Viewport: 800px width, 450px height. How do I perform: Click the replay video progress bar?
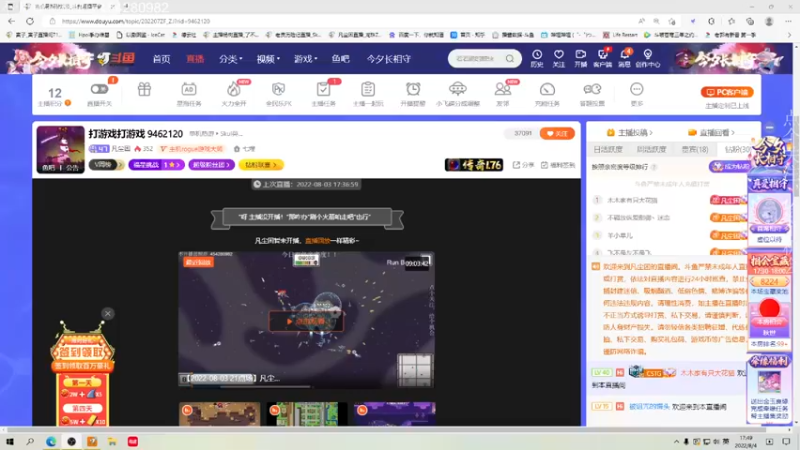click(x=306, y=387)
